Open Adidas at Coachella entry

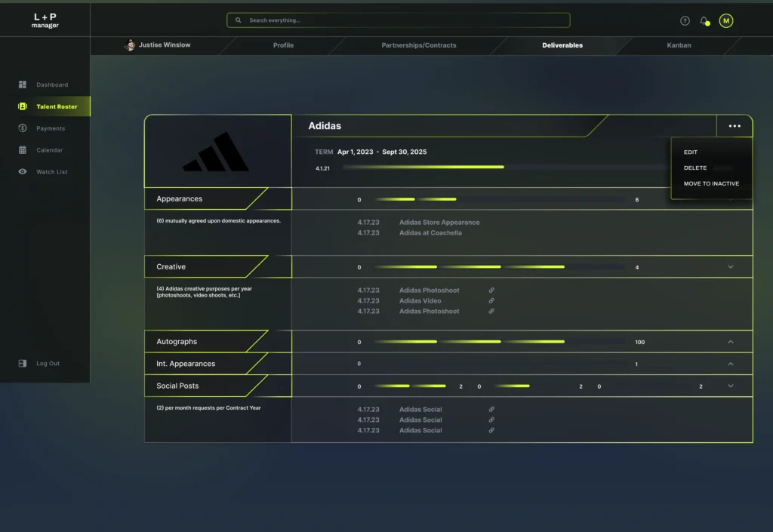point(430,233)
